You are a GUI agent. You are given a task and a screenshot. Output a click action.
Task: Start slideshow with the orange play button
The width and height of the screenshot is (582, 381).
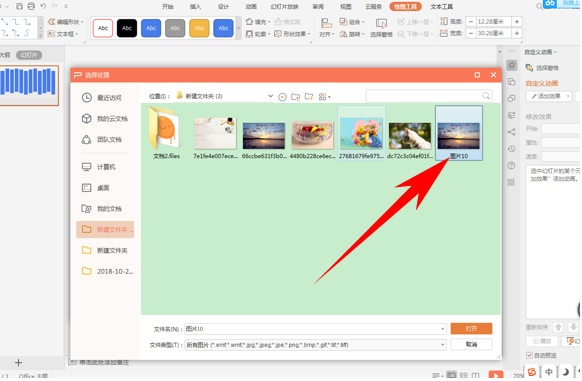click(496, 375)
